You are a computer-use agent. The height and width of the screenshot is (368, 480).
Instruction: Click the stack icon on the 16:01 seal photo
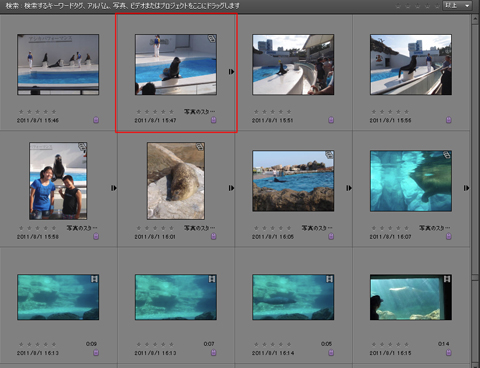tap(200, 147)
